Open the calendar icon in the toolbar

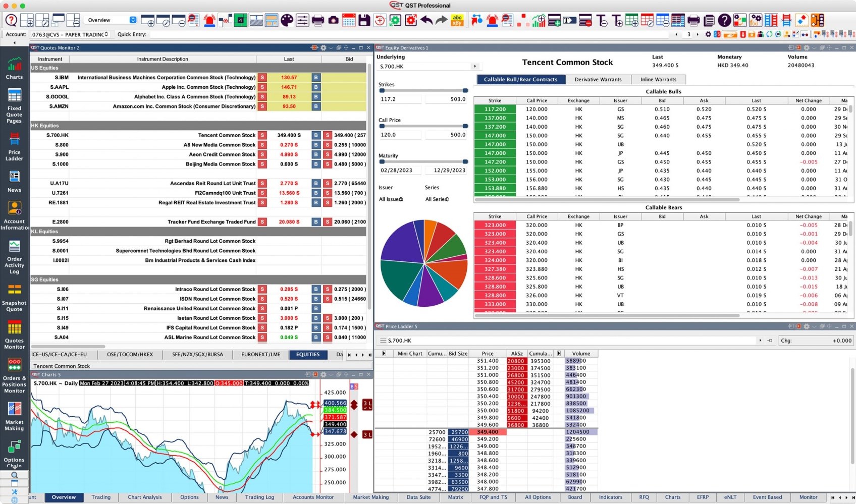click(x=349, y=20)
